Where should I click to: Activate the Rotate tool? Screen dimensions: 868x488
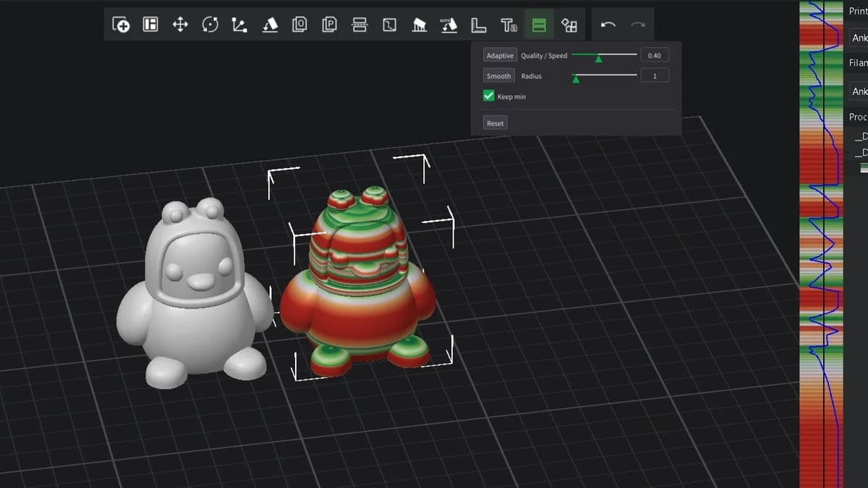coord(210,25)
